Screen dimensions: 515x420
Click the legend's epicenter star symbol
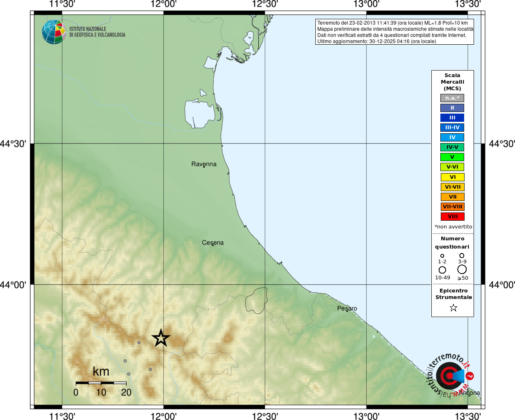coord(453,308)
